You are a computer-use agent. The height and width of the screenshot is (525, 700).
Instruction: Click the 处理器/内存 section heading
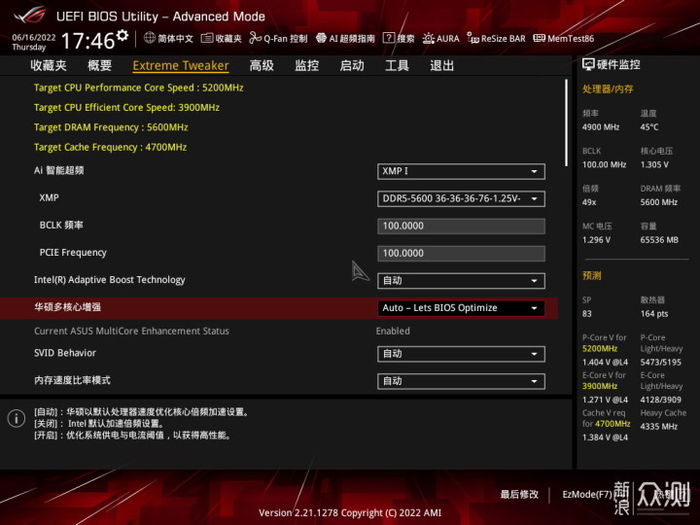(x=608, y=89)
